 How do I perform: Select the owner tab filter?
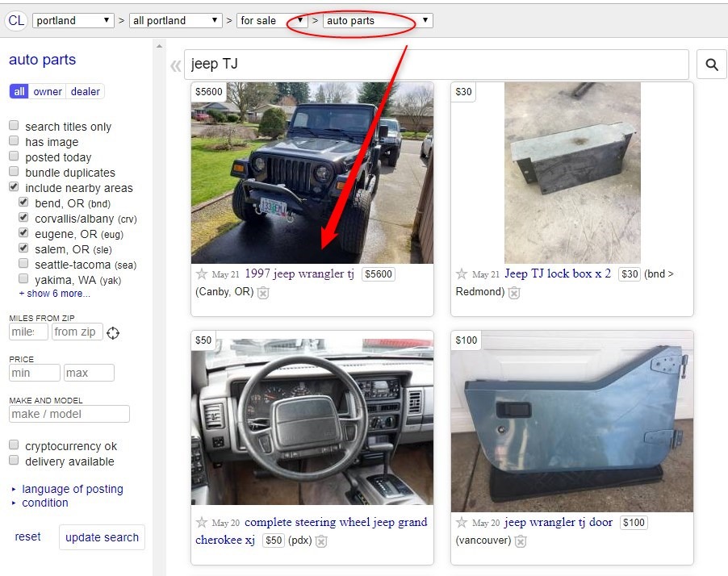pyautogui.click(x=48, y=91)
